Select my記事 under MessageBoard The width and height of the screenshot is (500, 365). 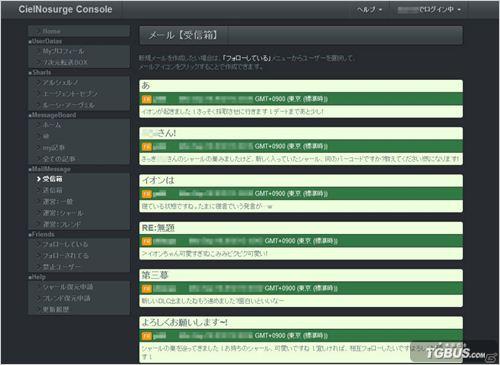(54, 148)
